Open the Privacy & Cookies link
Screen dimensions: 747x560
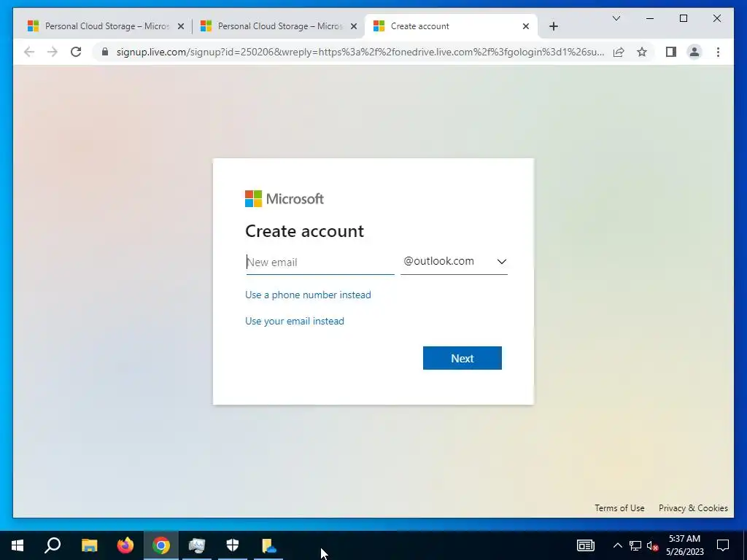coord(693,508)
